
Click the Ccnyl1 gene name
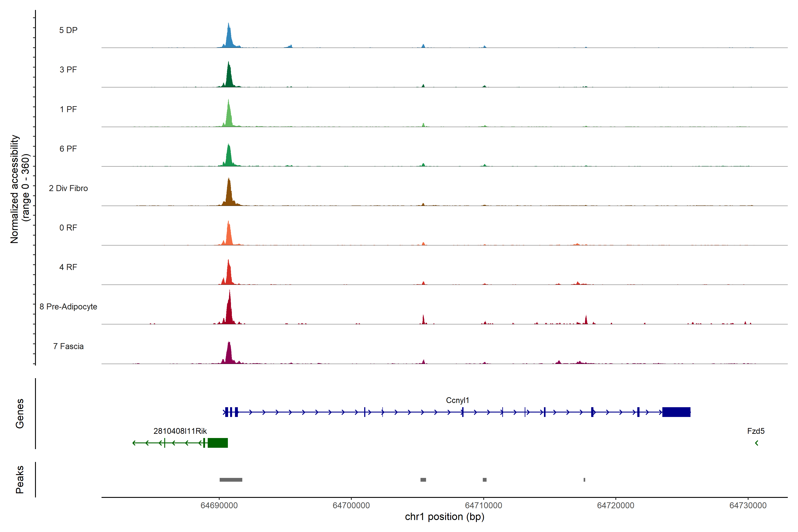[x=457, y=400]
